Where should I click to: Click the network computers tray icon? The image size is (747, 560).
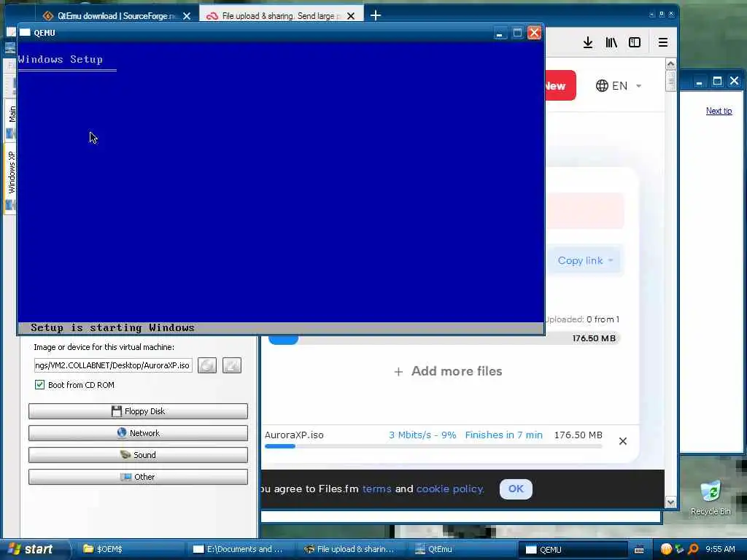[x=679, y=549]
